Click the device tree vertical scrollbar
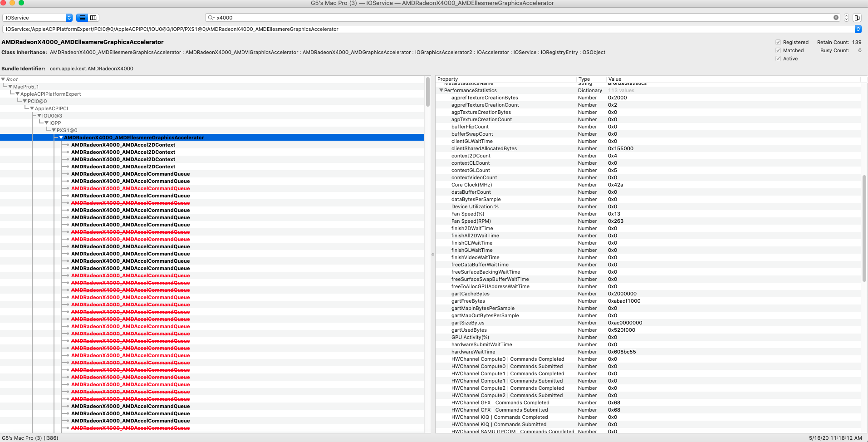868x442 pixels. click(427, 92)
